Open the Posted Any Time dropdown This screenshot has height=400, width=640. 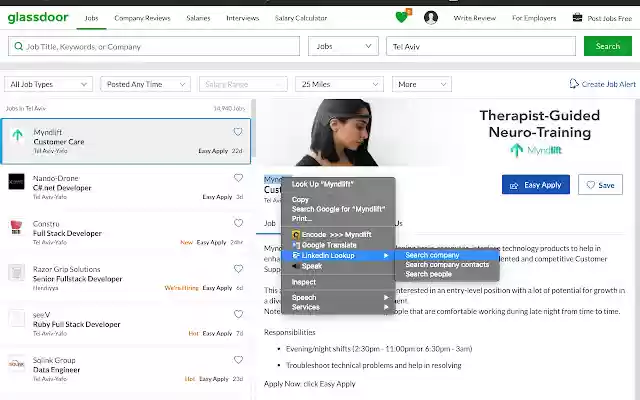(x=145, y=84)
